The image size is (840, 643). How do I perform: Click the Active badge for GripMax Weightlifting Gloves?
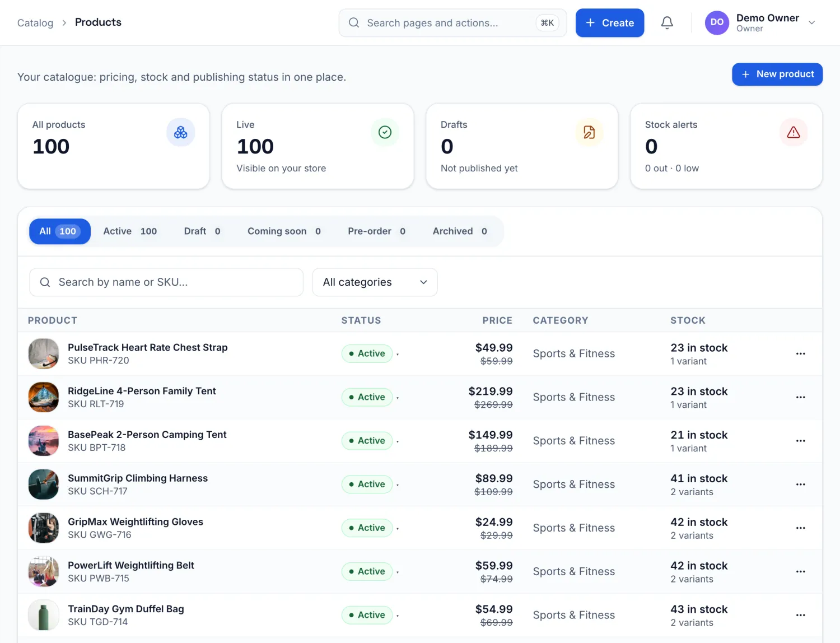point(367,528)
